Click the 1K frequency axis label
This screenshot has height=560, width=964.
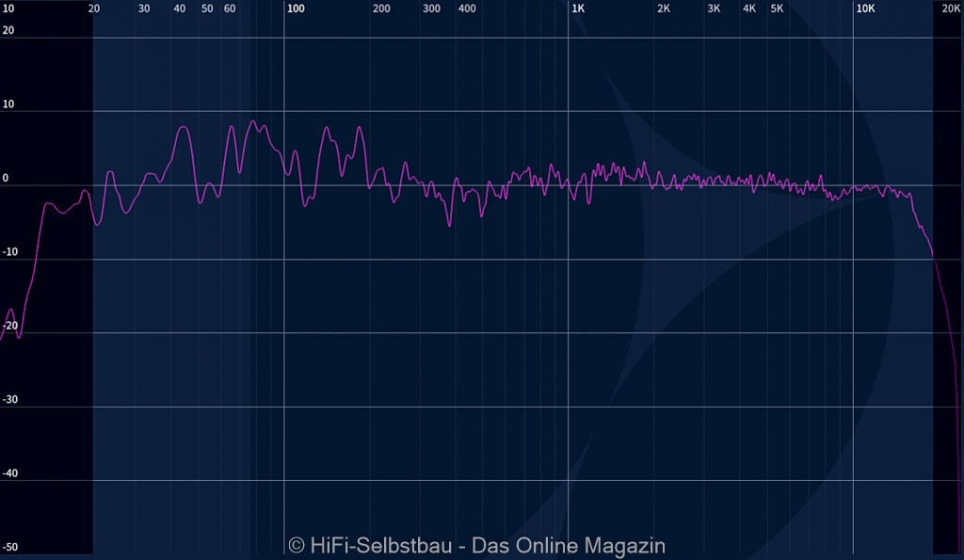click(x=578, y=8)
